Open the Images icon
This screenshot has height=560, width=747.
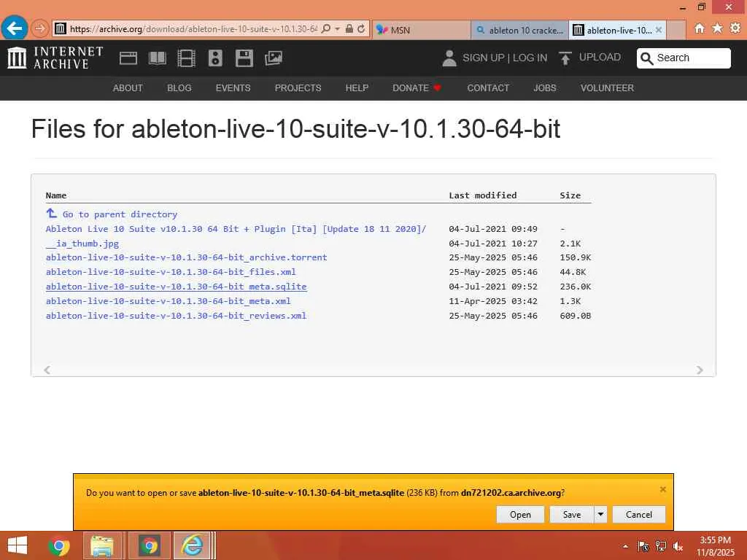pos(274,58)
